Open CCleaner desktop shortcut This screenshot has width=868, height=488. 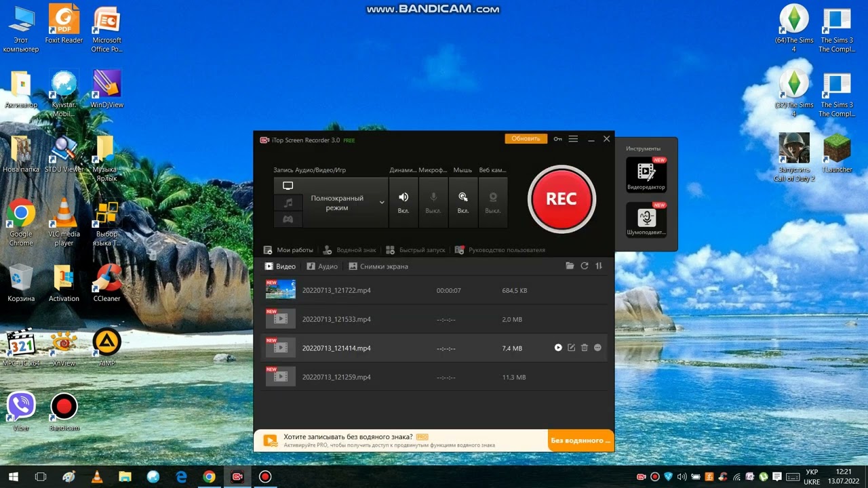pos(106,283)
